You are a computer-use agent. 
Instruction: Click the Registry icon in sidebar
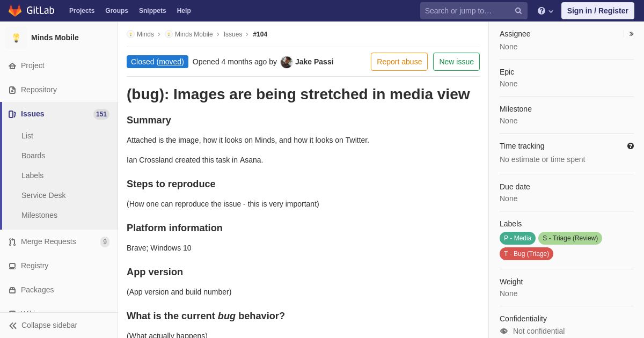pos(12,266)
